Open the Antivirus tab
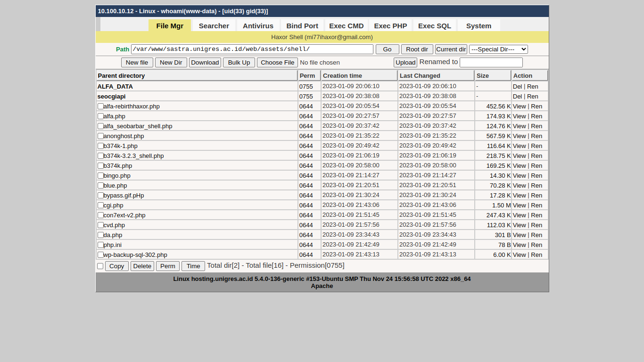644x362 pixels. pyautogui.click(x=258, y=25)
